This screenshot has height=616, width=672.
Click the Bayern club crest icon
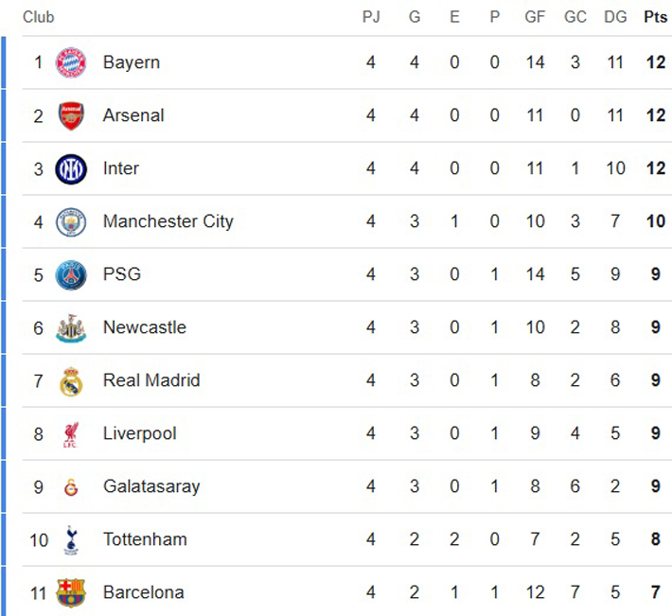(71, 62)
